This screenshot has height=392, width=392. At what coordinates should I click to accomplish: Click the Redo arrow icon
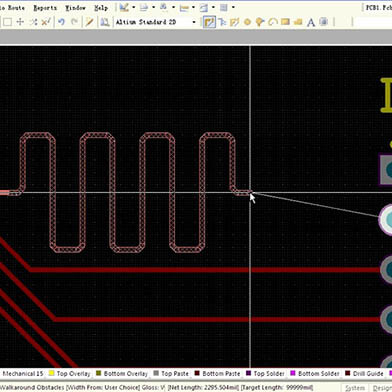point(74,22)
